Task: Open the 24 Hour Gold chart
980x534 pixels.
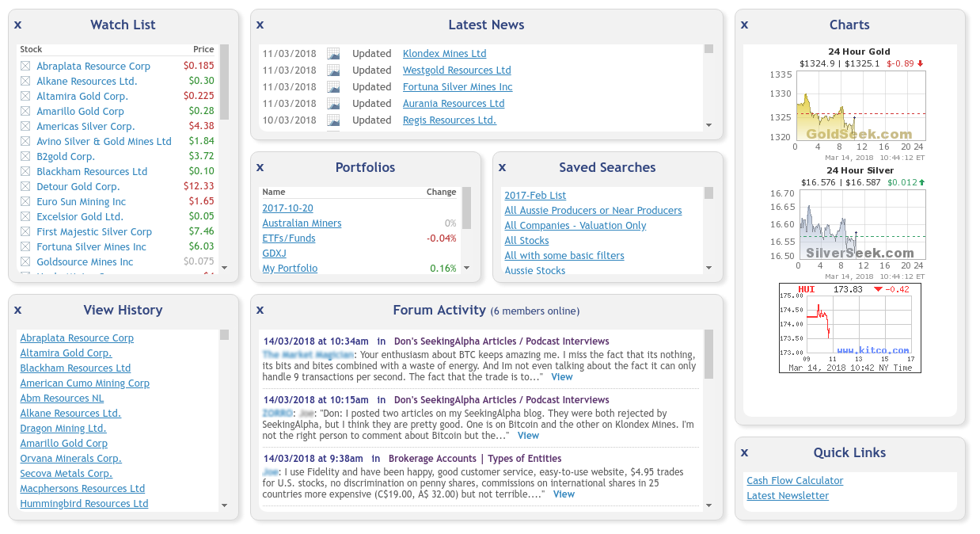Action: 859,104
